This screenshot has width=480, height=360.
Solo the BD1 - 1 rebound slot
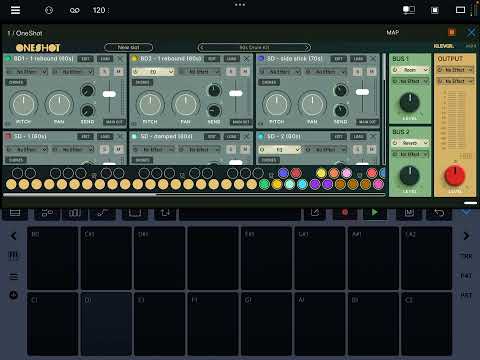click(x=104, y=72)
